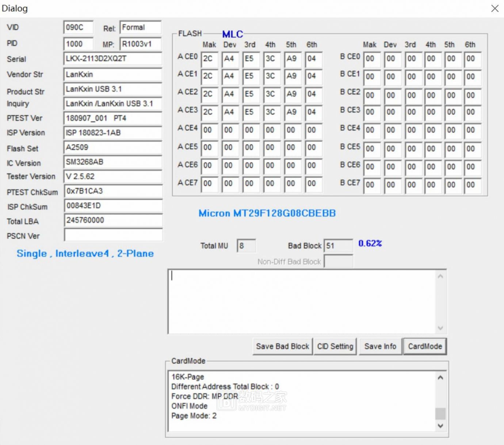
Task: Click the Tester Version field V 2.5.62
Action: click(112, 176)
